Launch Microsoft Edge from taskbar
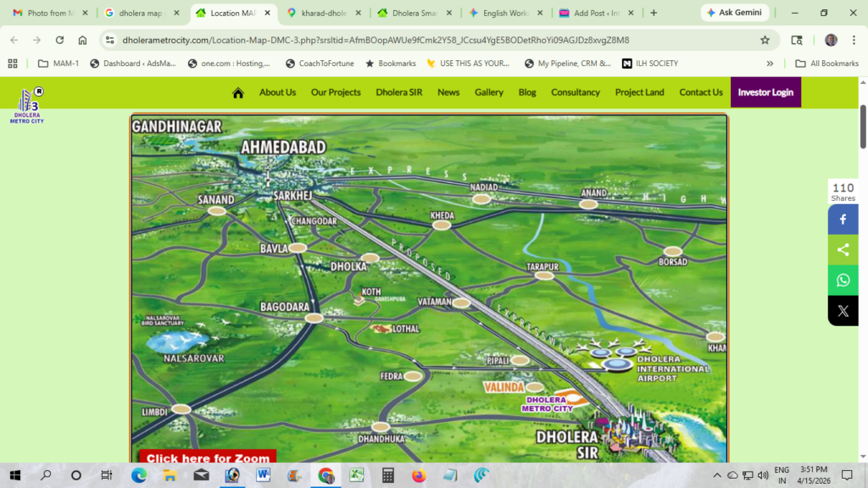 tap(139, 475)
